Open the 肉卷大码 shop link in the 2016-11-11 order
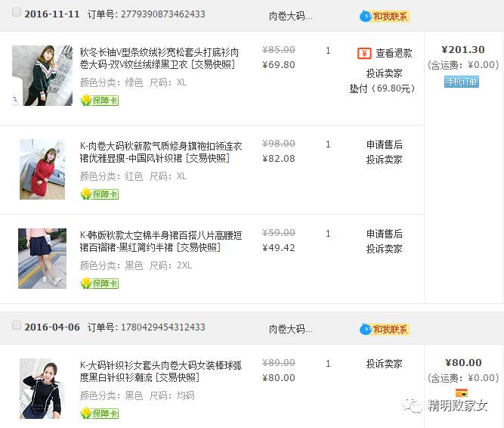Image resolution: width=504 pixels, height=428 pixels. click(290, 16)
